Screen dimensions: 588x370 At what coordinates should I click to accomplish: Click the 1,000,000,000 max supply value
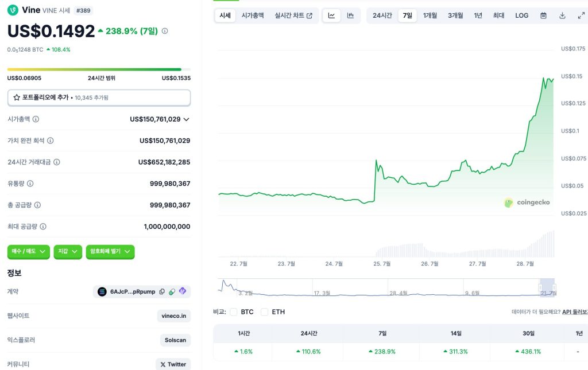[167, 227]
